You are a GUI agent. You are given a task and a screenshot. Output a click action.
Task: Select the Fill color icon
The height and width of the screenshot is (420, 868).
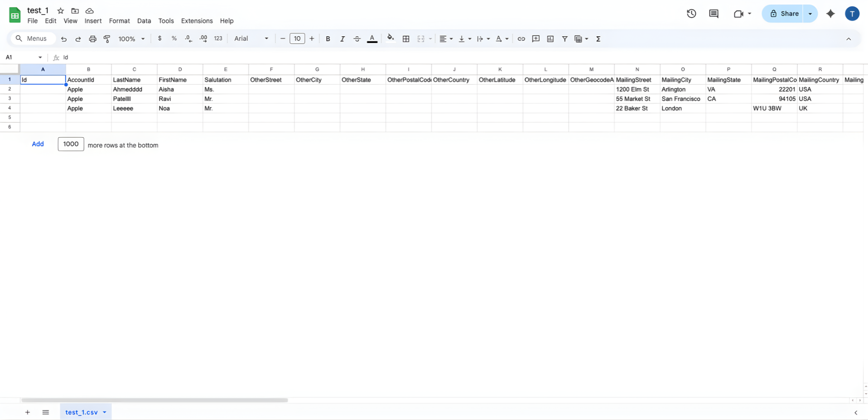390,39
